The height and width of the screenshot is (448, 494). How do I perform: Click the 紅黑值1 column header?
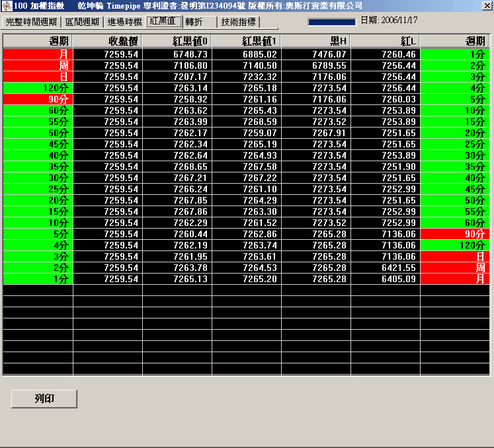(x=246, y=41)
